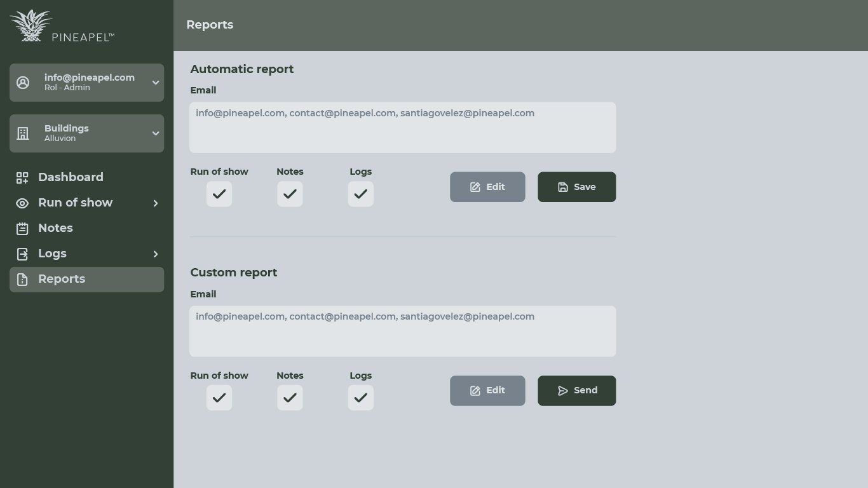Send the Custom report

577,391
